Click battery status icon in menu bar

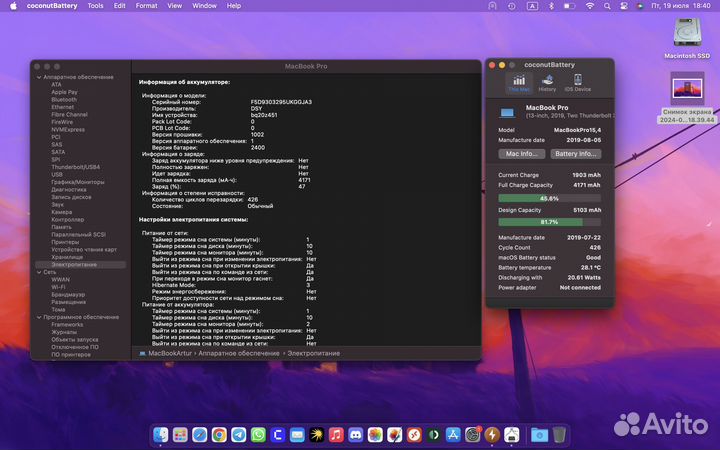tap(569, 6)
